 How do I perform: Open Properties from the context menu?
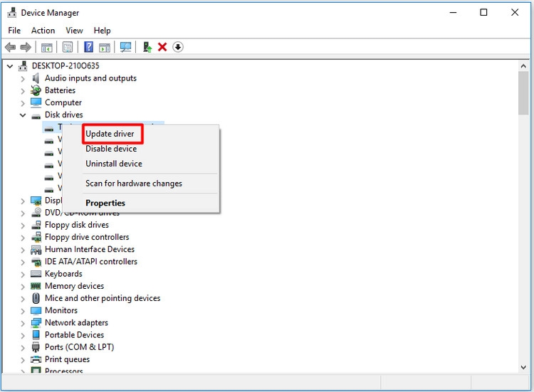click(x=105, y=203)
